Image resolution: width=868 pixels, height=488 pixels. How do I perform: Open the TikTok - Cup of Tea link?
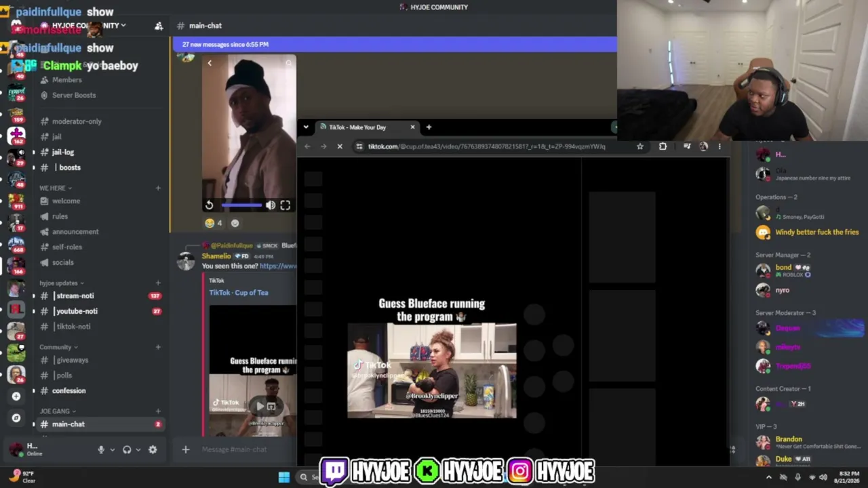(239, 293)
